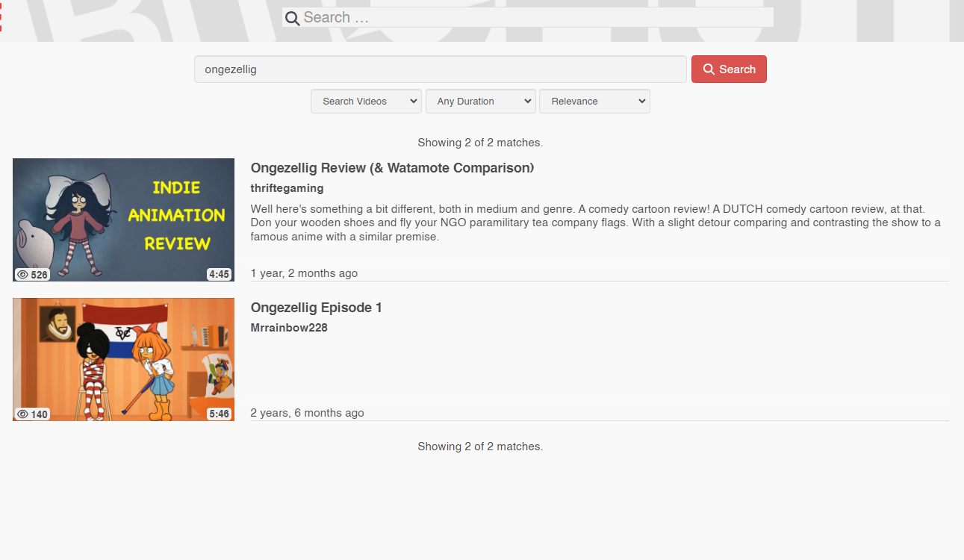
Task: Click the Ongezellig Review description text
Action: tap(594, 223)
